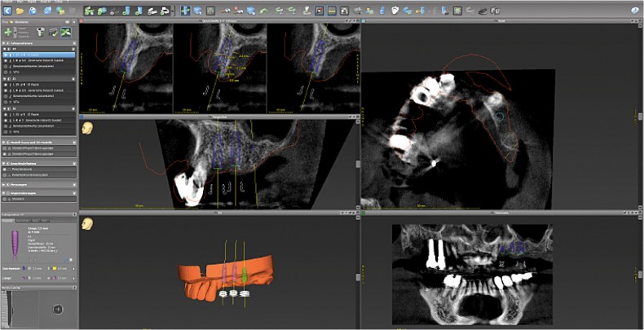Click the checklist icon in left panel
Screen dimensions: 644x330
tap(53, 32)
